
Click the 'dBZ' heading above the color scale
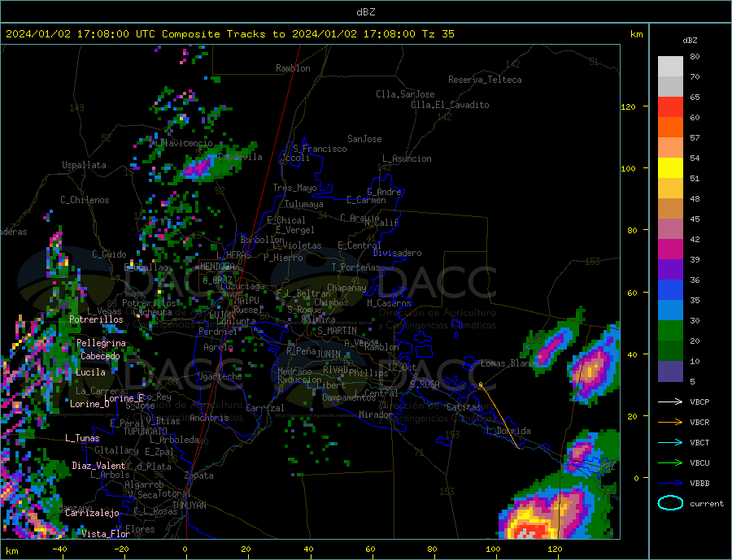(690, 41)
